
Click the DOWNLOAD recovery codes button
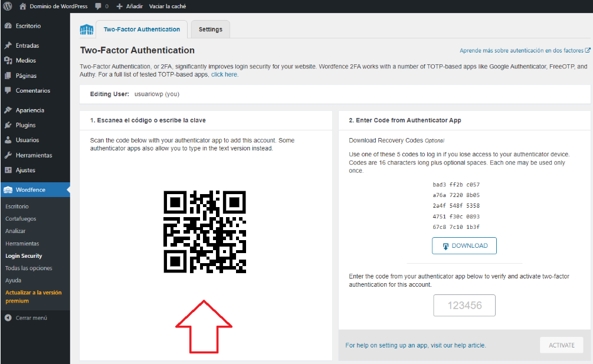coord(464,245)
